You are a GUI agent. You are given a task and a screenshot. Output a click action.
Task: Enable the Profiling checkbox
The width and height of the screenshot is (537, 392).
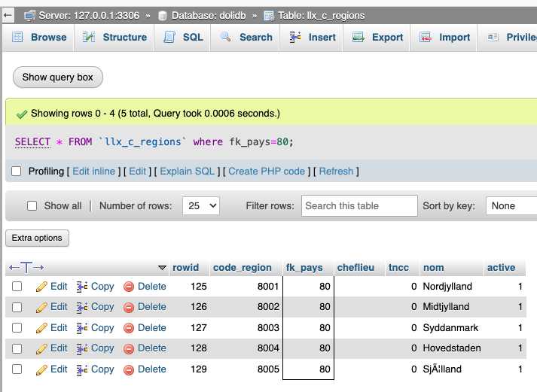17,172
